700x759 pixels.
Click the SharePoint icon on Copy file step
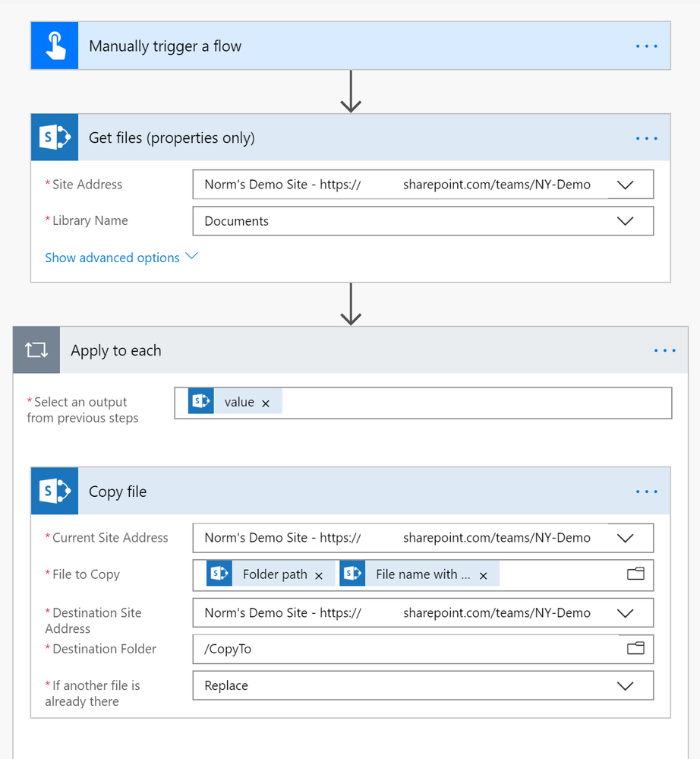point(55,492)
